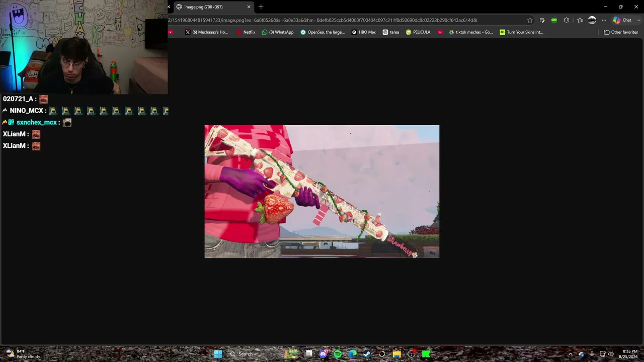Open the Windows Start menu
The image size is (644, 362).
coord(218,354)
